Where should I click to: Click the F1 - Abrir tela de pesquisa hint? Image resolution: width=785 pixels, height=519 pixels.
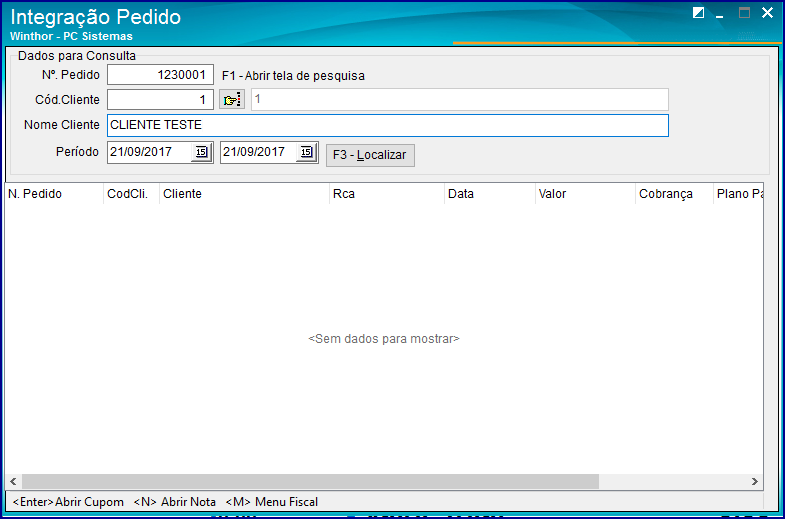coord(293,76)
